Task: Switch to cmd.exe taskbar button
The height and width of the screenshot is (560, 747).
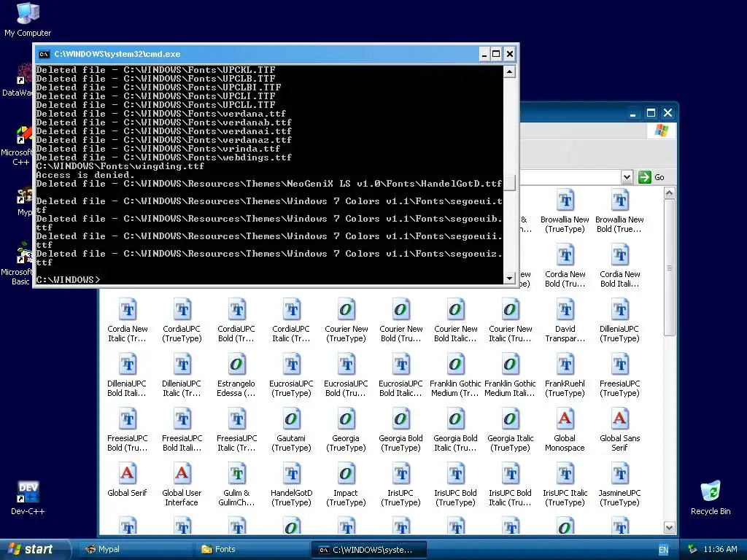Action: pyautogui.click(x=368, y=550)
